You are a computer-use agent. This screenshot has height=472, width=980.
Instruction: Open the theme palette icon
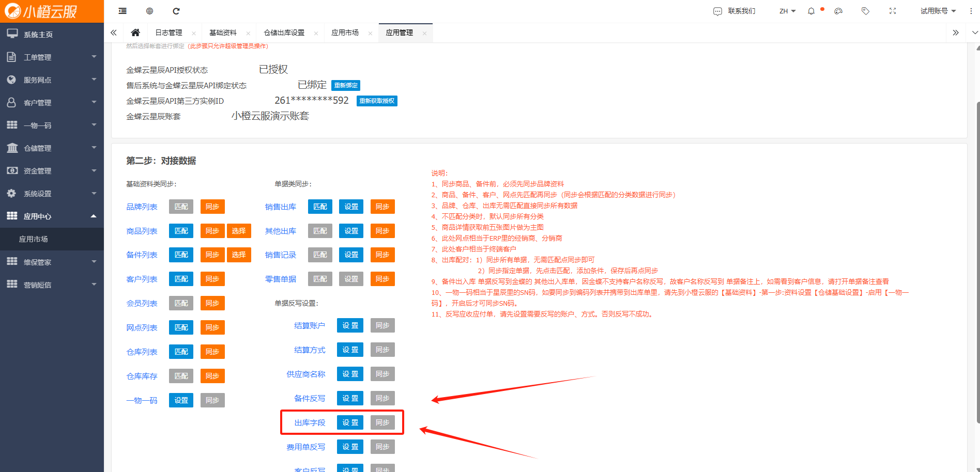coord(838,11)
